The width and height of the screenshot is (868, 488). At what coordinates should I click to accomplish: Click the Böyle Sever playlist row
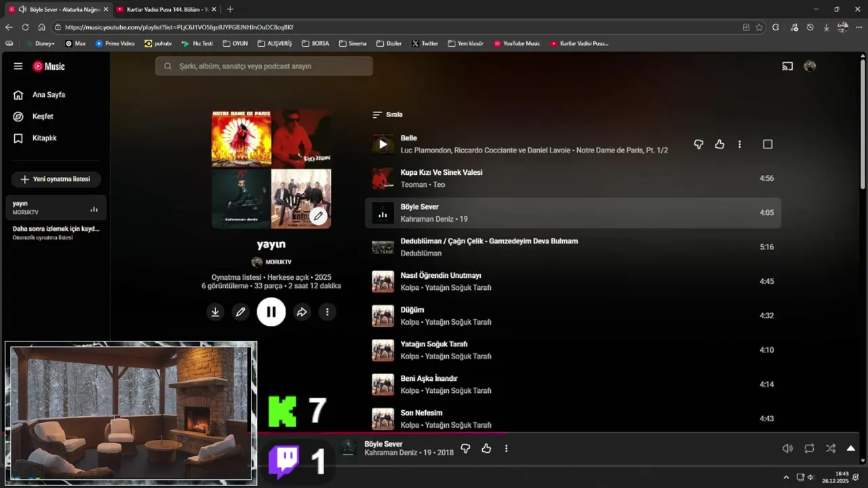click(573, 213)
